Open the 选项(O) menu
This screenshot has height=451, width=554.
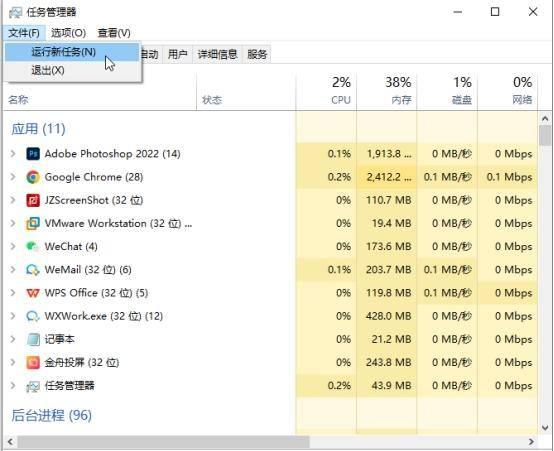pyautogui.click(x=68, y=33)
